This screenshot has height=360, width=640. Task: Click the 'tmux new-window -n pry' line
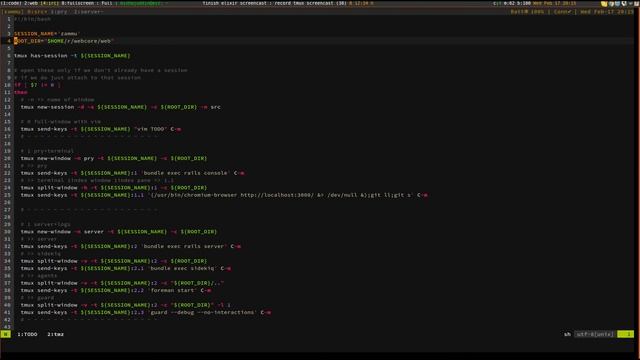tap(114, 159)
